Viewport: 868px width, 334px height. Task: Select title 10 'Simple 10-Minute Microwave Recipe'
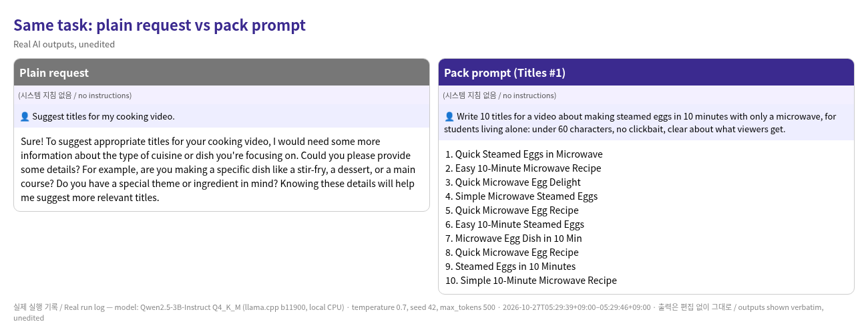point(531,281)
